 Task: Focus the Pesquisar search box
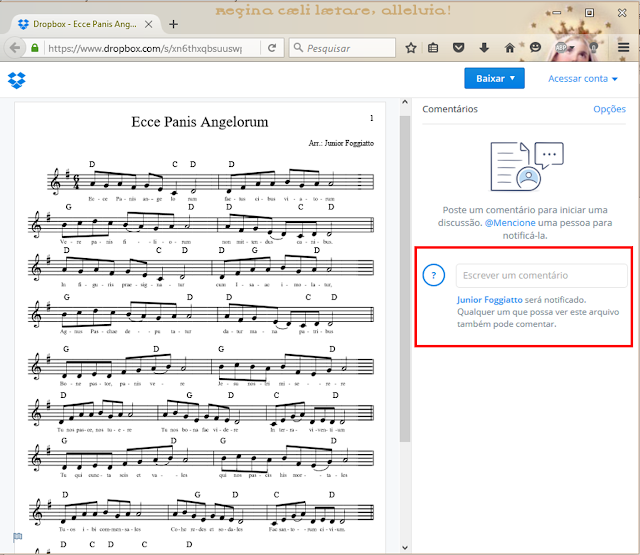[x=342, y=48]
